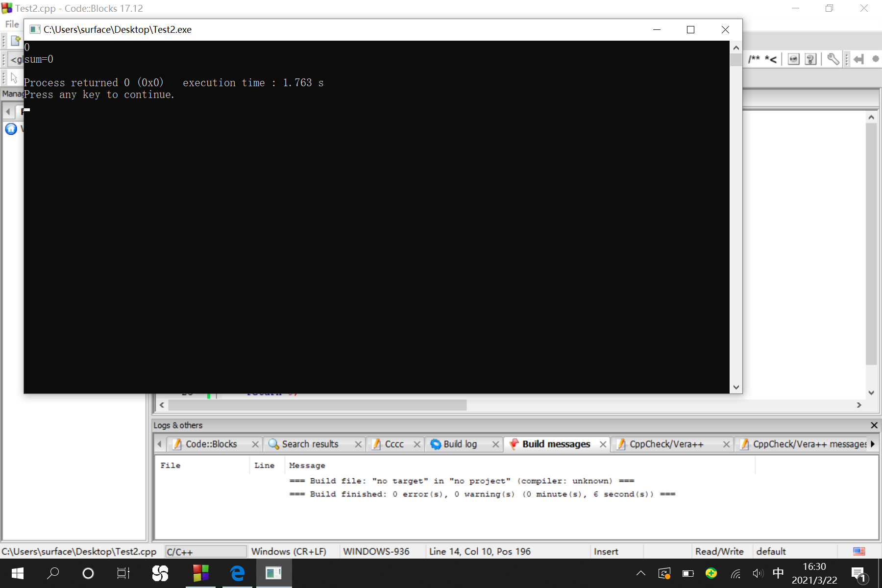The width and height of the screenshot is (882, 588).
Task: Click the editor horizontal scrollbar thumb
Action: 318,405
